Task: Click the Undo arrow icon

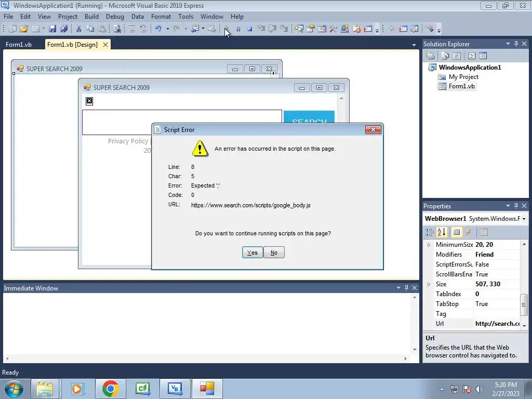Action: click(158, 29)
